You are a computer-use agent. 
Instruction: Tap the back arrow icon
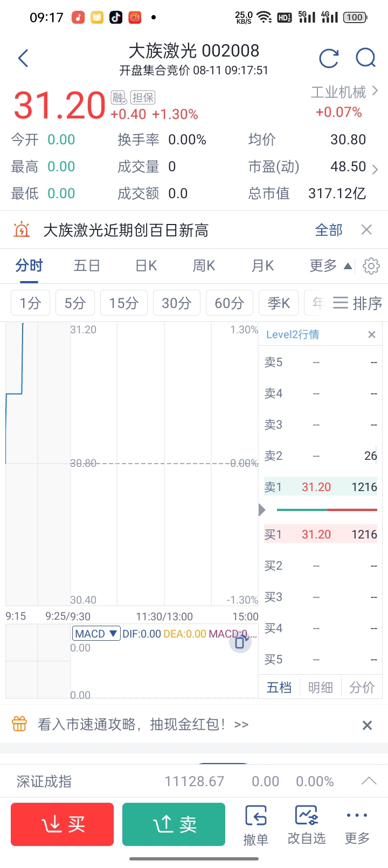tap(23, 58)
